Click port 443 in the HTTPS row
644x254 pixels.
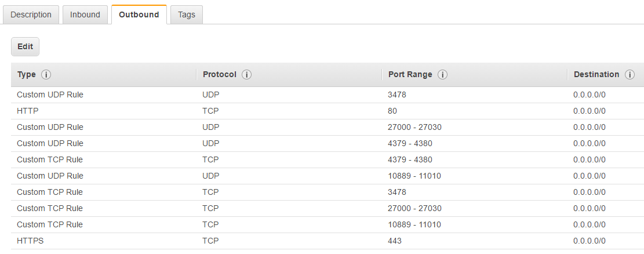(395, 241)
